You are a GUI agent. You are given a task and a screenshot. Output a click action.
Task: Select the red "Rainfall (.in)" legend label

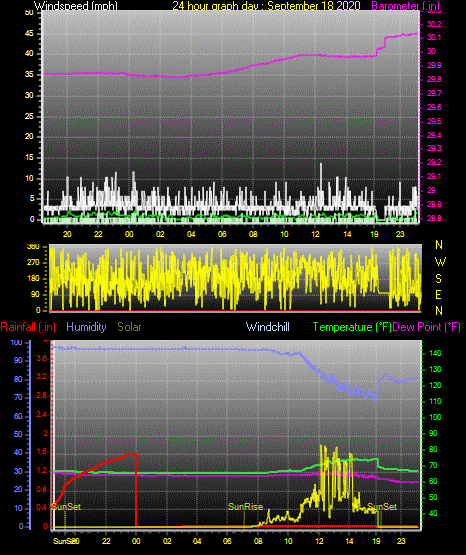click(x=28, y=327)
